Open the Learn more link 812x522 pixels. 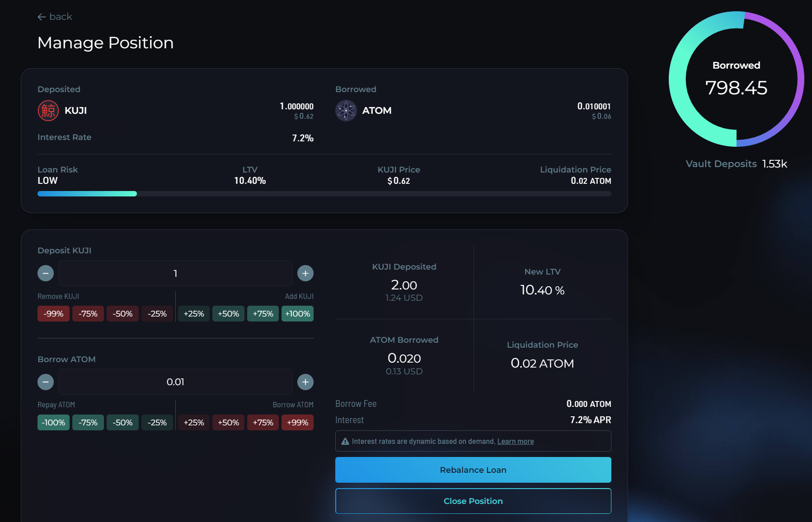(x=516, y=441)
